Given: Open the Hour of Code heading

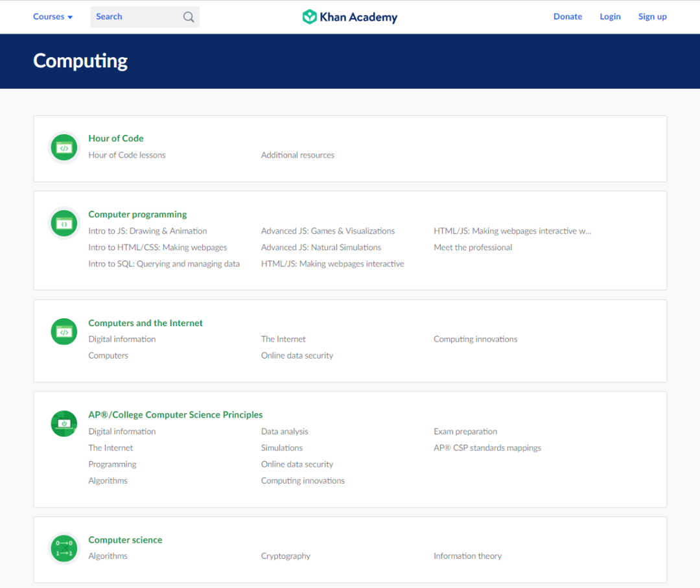Looking at the screenshot, I should [x=115, y=138].
